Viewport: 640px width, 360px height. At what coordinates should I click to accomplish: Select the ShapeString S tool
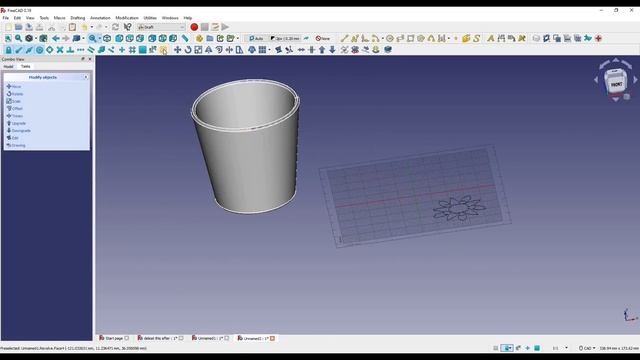[x=476, y=38]
